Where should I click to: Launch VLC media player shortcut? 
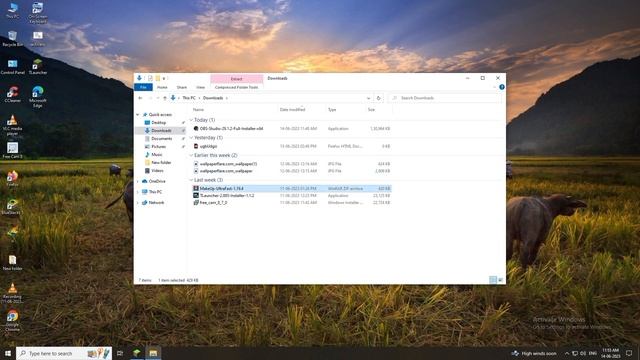click(x=12, y=124)
